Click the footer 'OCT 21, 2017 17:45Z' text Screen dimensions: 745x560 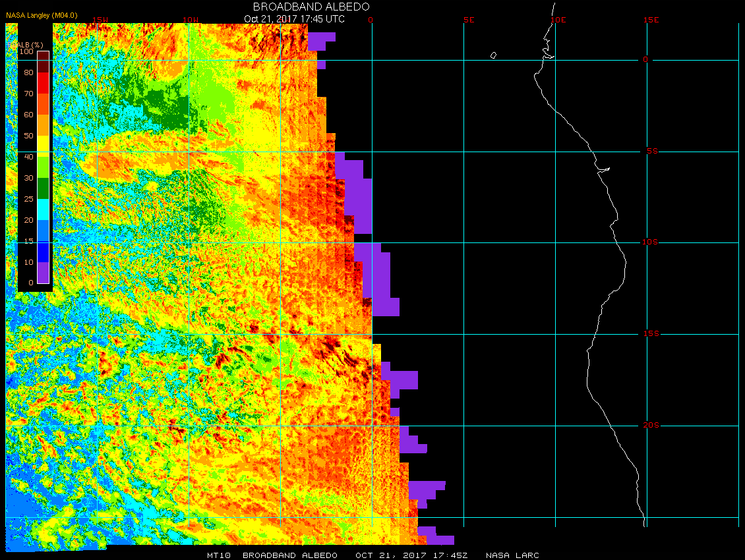tap(411, 555)
